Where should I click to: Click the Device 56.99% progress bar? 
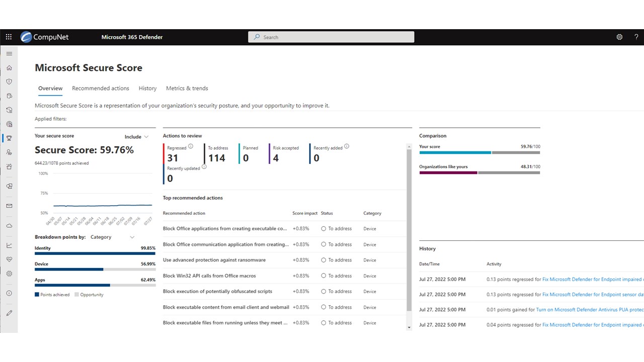pos(95,269)
